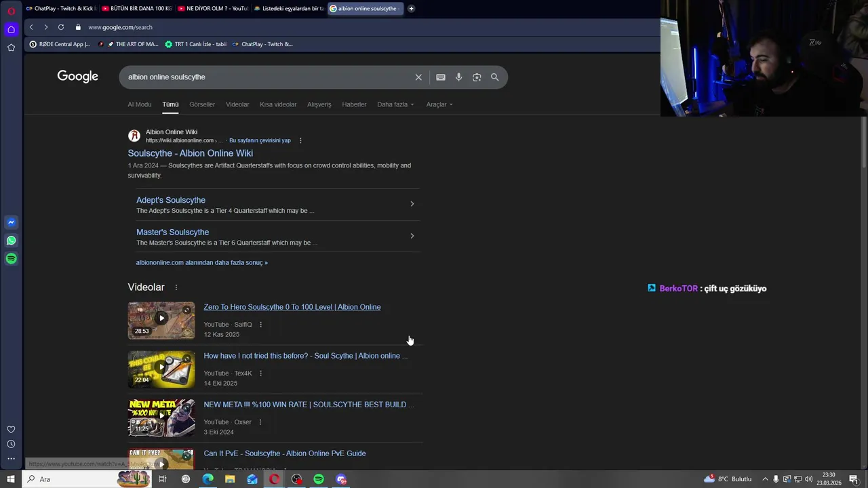Open Can It PvE Soulscythe guide link
The height and width of the screenshot is (488, 868).
coord(285,453)
